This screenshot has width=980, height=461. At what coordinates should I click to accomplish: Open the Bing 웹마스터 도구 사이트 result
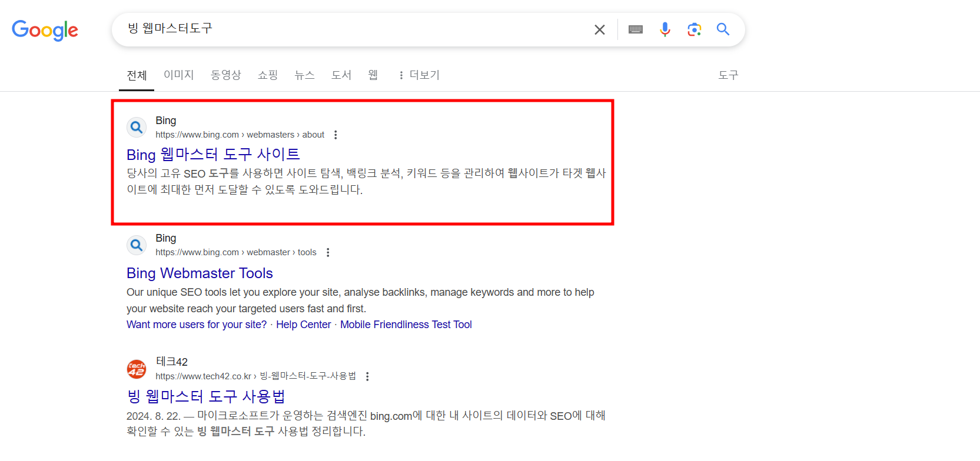tap(213, 155)
